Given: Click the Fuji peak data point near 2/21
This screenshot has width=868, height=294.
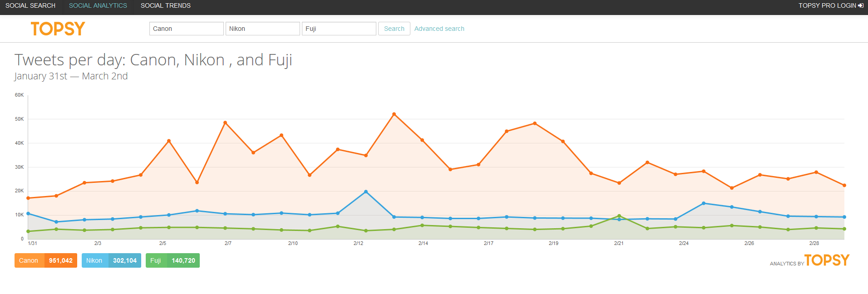Looking at the screenshot, I should click(x=619, y=216).
